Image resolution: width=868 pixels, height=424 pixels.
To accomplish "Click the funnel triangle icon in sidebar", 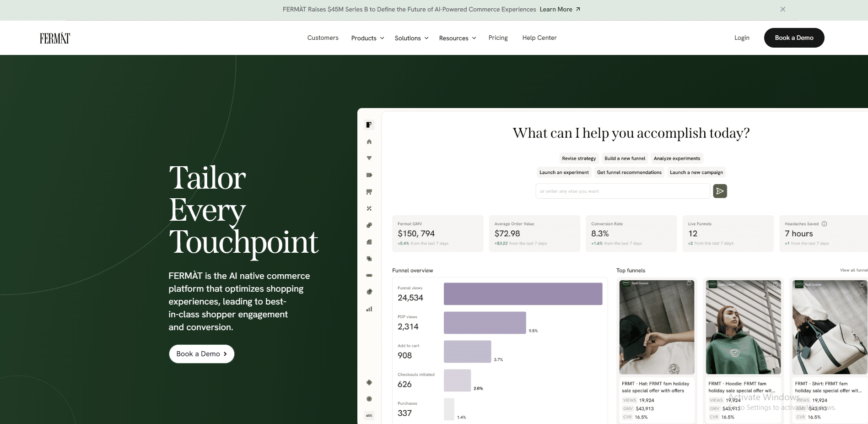I will [369, 158].
